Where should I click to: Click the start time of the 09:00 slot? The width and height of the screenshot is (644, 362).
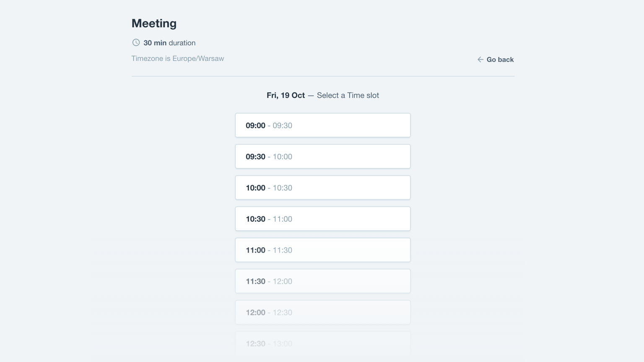pyautogui.click(x=255, y=125)
